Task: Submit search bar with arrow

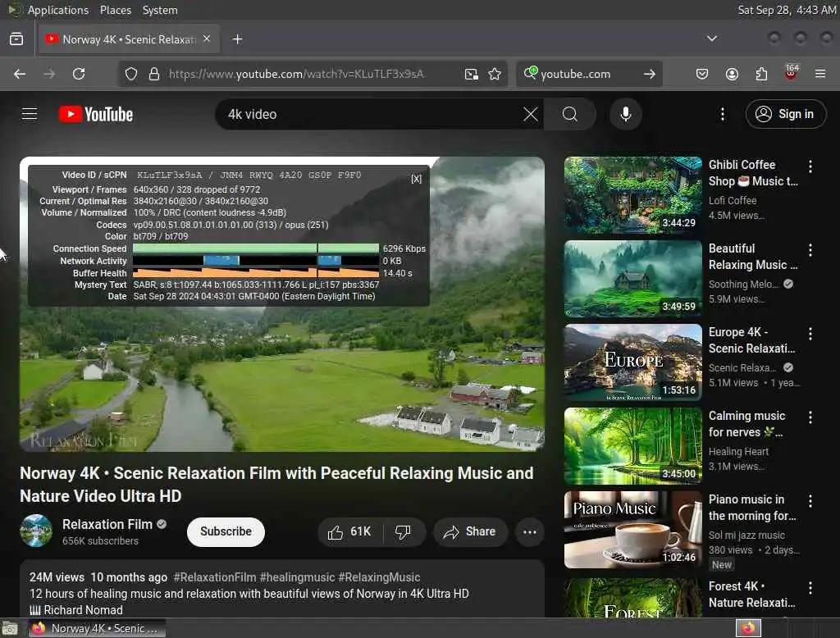Action: (650, 74)
